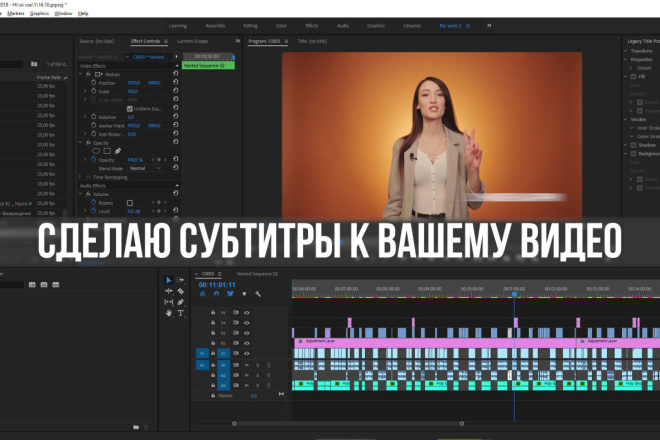Screen dimensions: 660x440
Task: Create ellipse mask under Opacity
Action: (x=96, y=151)
